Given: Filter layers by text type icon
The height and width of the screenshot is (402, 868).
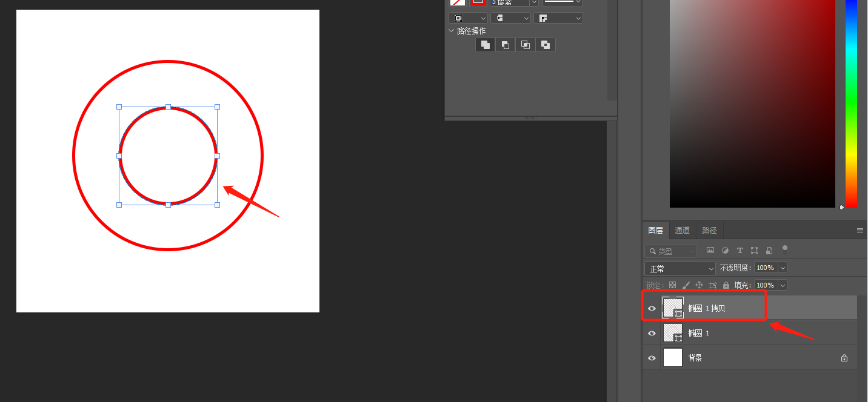Looking at the screenshot, I should (739, 251).
